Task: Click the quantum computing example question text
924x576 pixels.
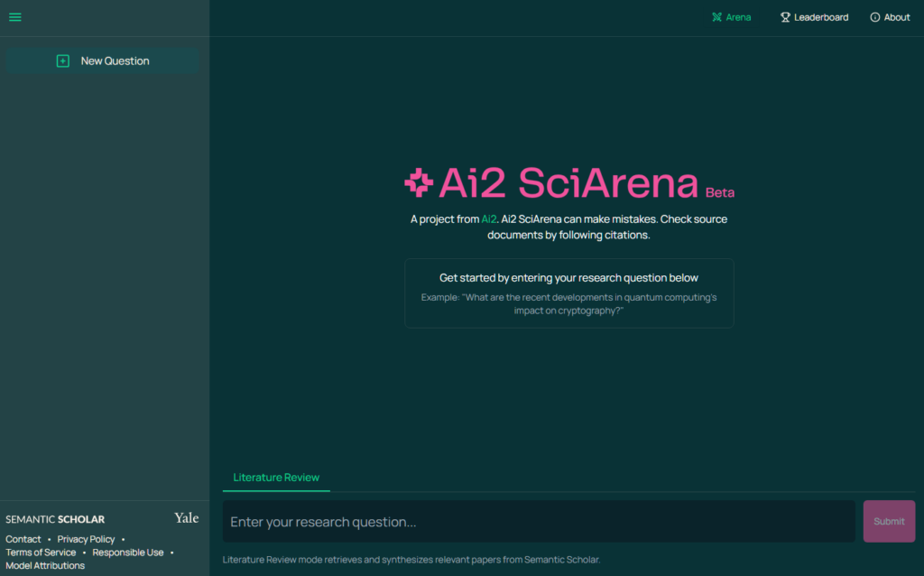Action: click(x=568, y=304)
